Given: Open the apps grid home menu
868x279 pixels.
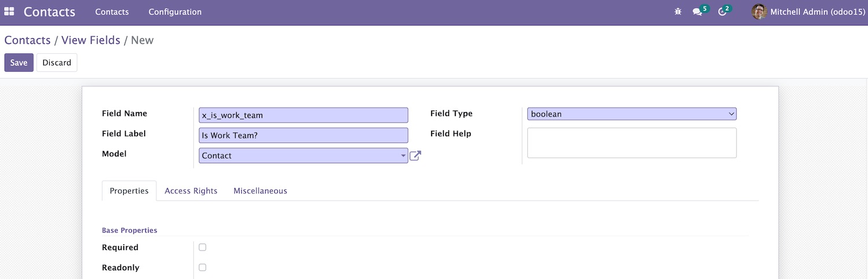Looking at the screenshot, I should tap(9, 12).
